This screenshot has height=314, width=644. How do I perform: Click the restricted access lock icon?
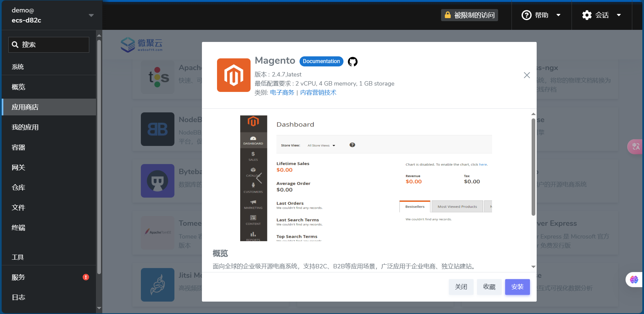point(447,15)
